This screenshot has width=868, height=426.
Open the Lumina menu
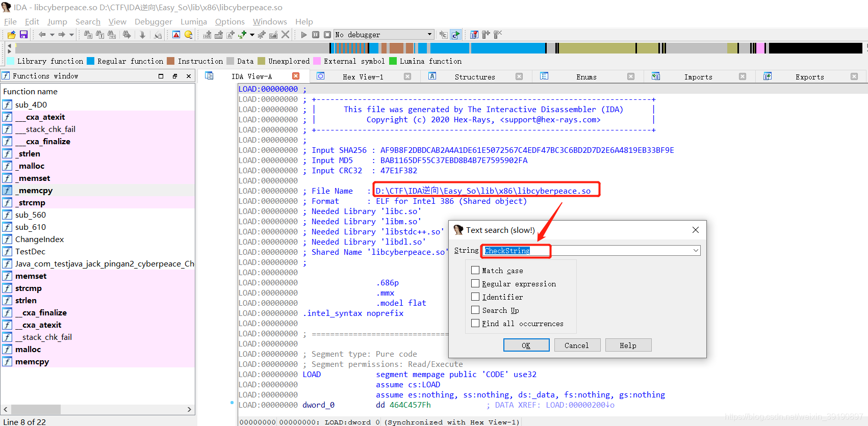pos(194,21)
